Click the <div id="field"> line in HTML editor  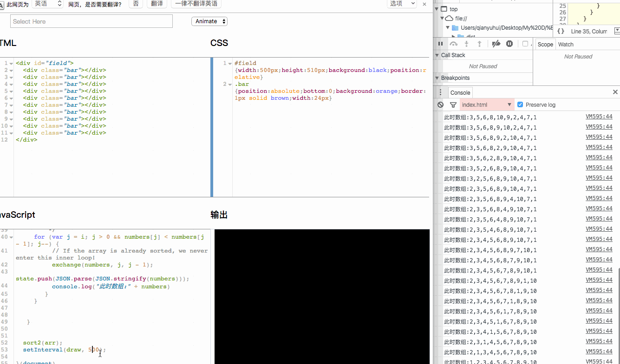(45, 63)
